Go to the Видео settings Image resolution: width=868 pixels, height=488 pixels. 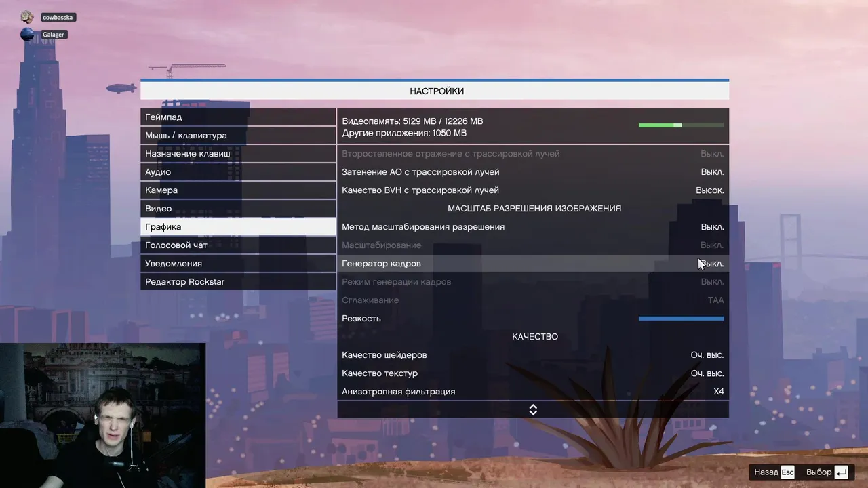(238, 209)
